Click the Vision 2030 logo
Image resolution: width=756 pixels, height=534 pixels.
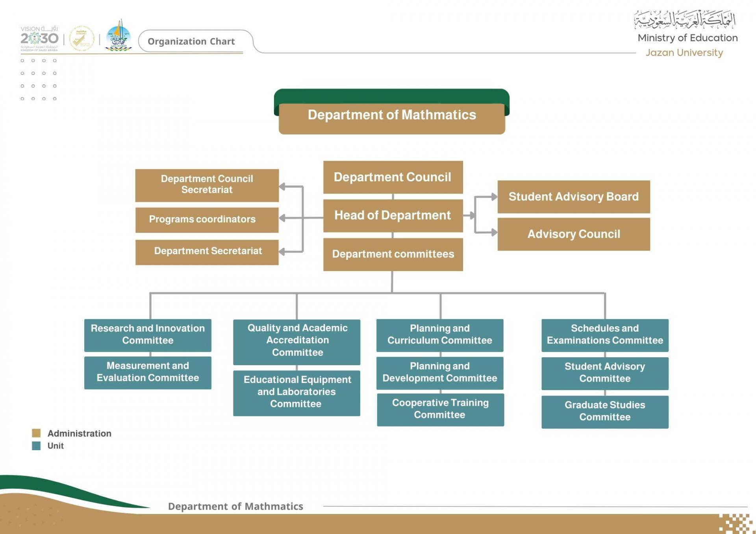[x=39, y=39]
